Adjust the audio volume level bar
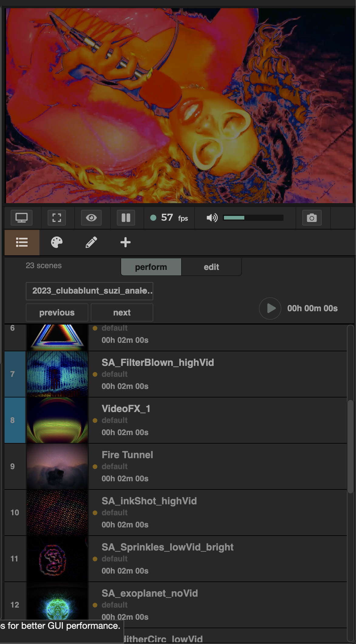Viewport: 356px width, 644px height. (253, 218)
